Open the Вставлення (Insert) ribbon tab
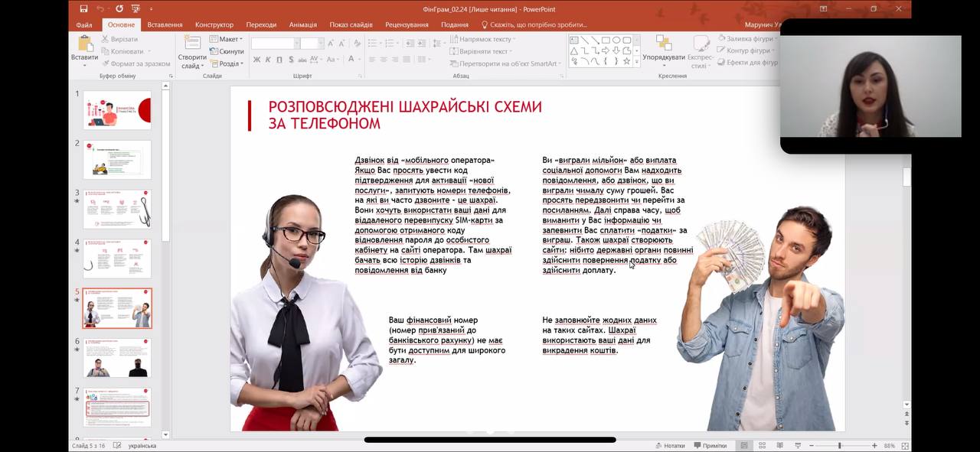Screen dimensions: 980x452 165,24
